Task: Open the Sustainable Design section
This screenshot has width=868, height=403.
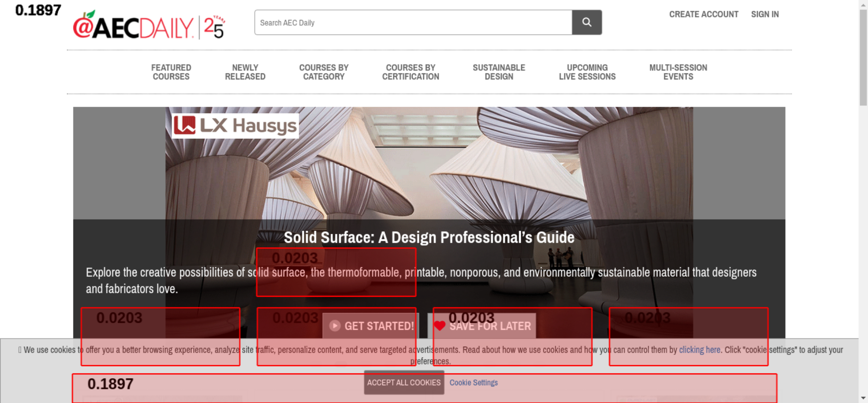Action: pyautogui.click(x=499, y=72)
